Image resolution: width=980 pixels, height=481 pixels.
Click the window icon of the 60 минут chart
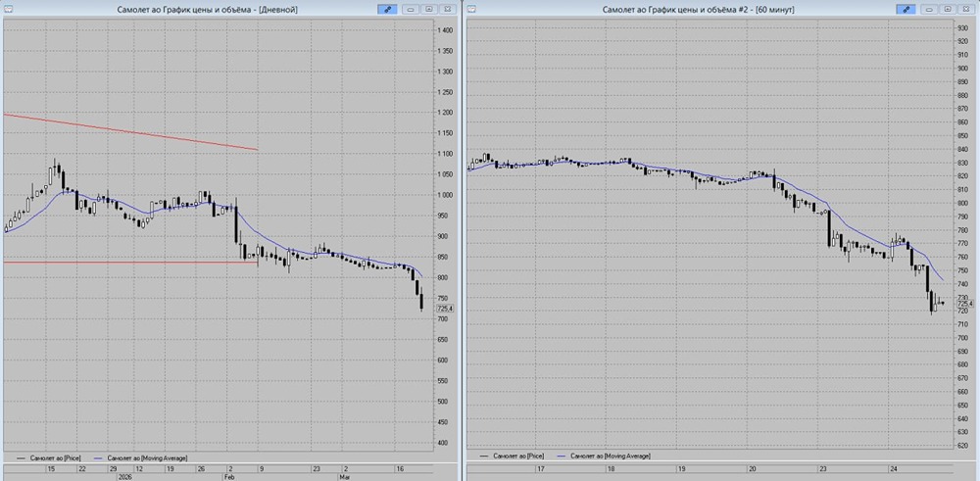click(x=472, y=9)
